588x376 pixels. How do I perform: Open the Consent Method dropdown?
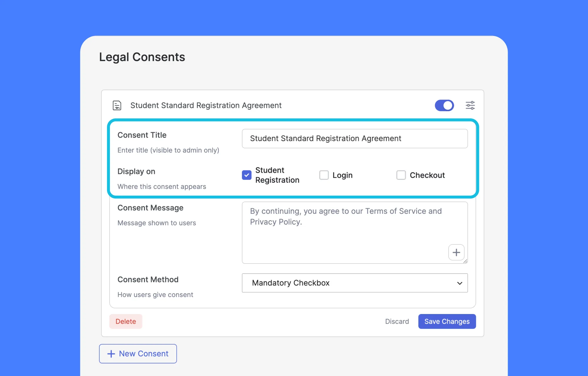pyautogui.click(x=355, y=283)
